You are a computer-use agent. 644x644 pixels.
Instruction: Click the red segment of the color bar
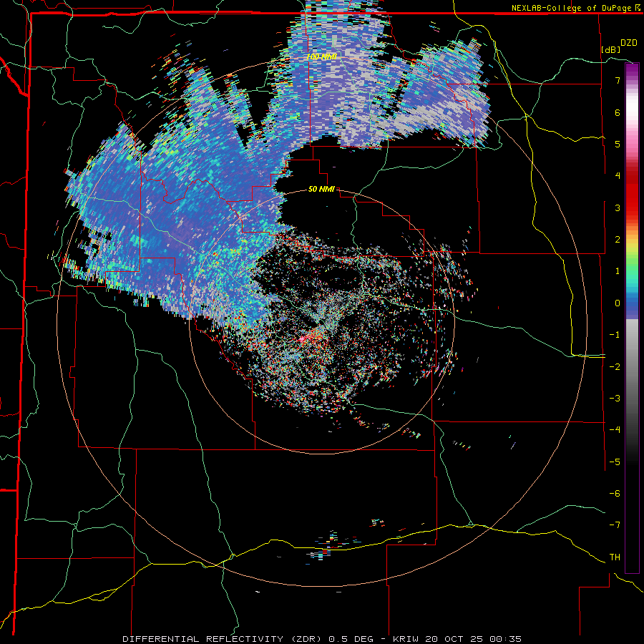[632, 193]
